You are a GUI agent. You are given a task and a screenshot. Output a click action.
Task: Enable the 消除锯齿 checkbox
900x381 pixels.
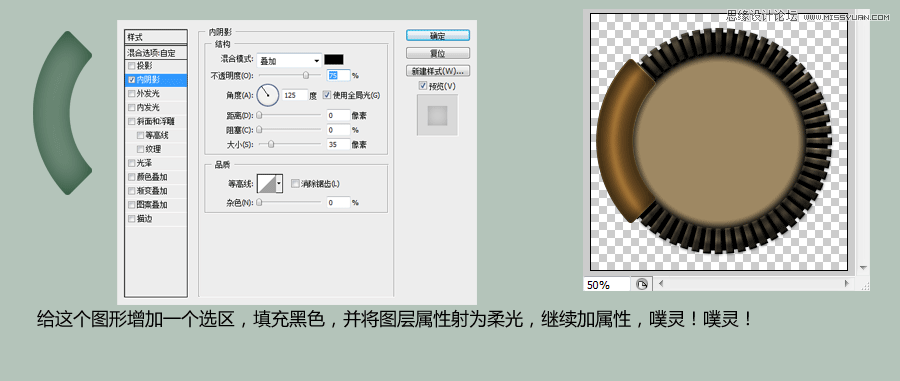(x=295, y=184)
